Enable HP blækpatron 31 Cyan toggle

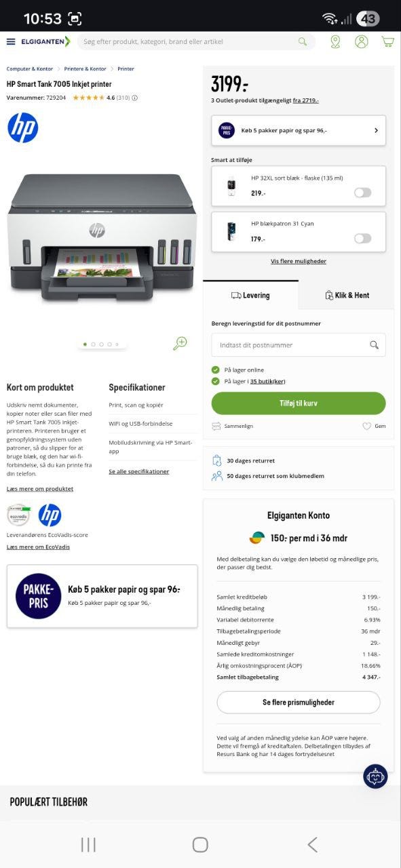tap(363, 238)
